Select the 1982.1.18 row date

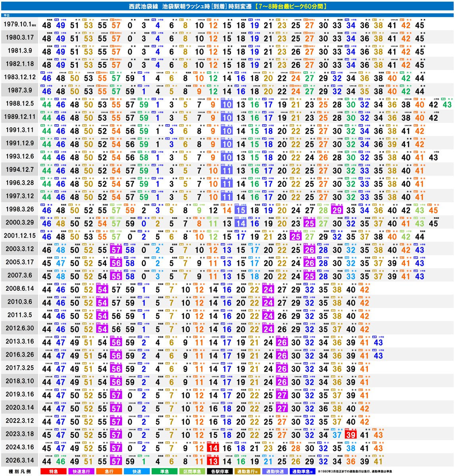point(19,64)
